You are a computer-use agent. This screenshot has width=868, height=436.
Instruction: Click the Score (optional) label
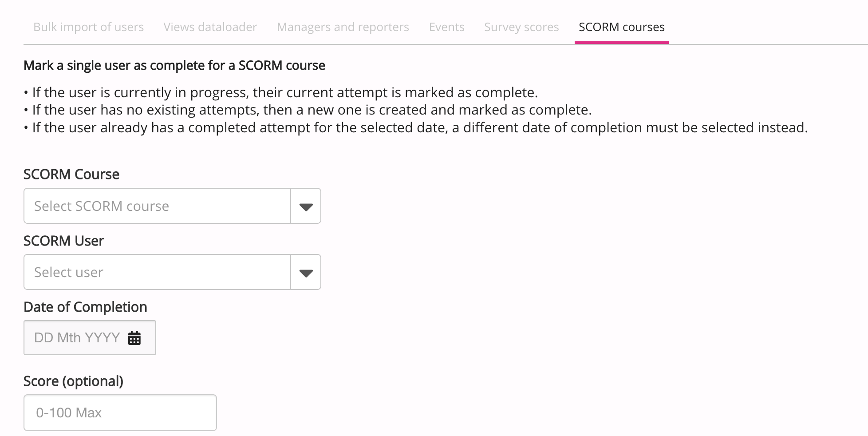click(x=73, y=381)
